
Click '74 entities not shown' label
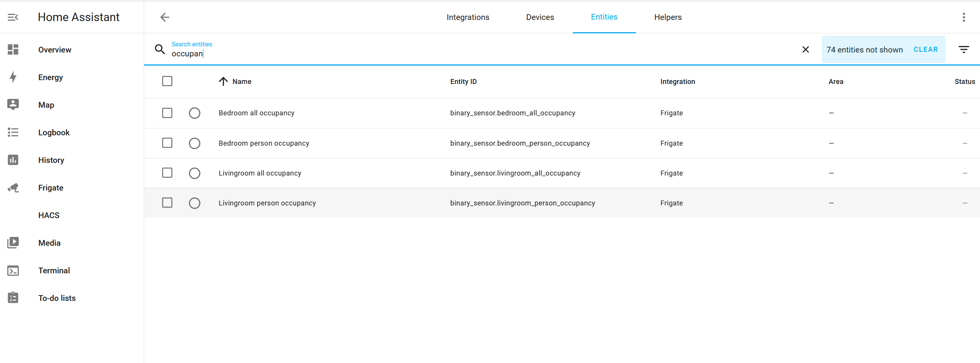coord(864,50)
